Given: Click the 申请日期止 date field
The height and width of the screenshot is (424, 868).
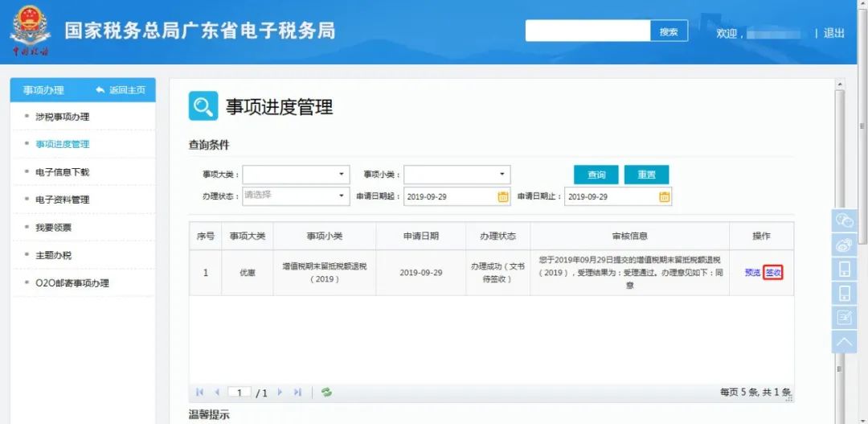Looking at the screenshot, I should tap(618, 196).
